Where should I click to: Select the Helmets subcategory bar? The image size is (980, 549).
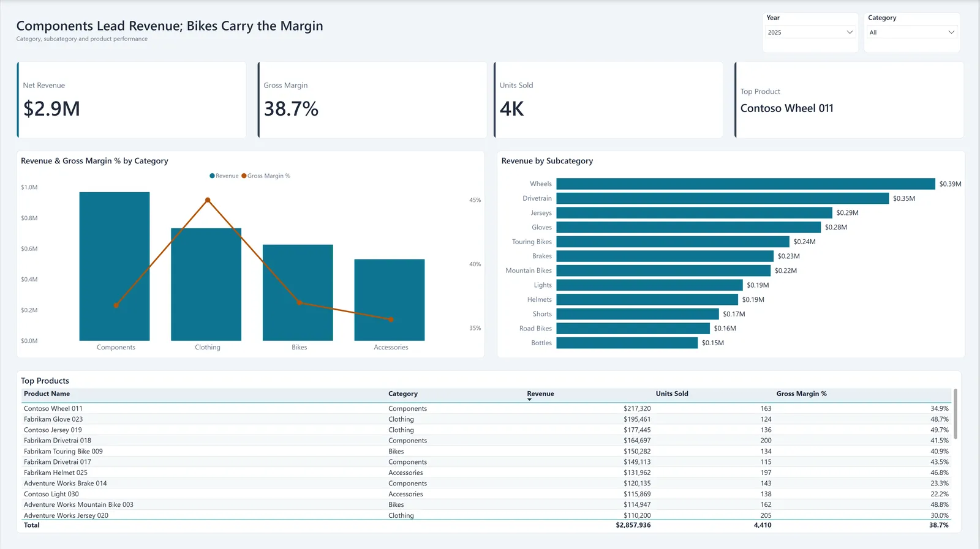(x=647, y=299)
